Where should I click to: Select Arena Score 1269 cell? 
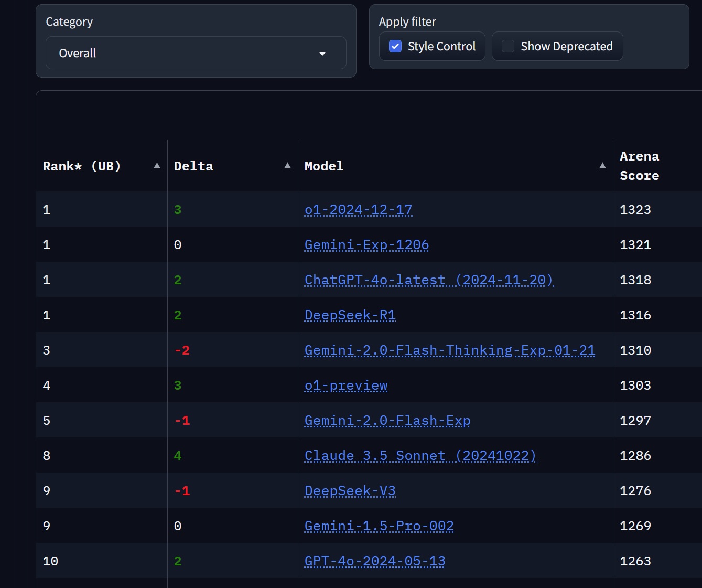(x=635, y=526)
